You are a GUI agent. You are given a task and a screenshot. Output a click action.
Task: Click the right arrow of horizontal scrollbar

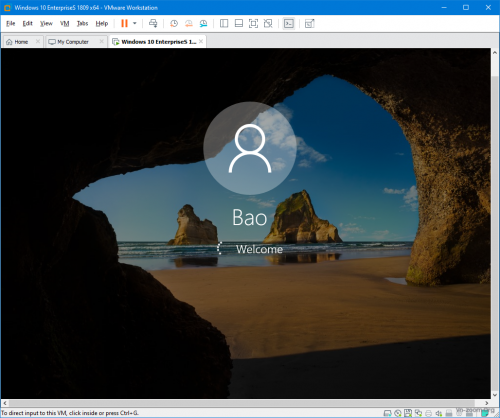[x=487, y=403]
